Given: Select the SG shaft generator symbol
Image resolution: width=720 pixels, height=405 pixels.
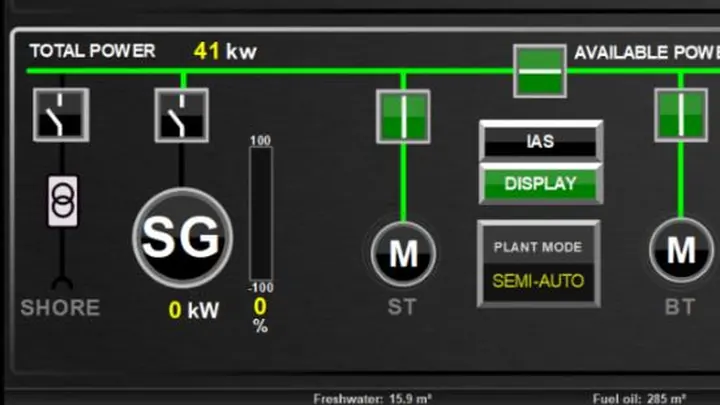Looking at the screenshot, I should tap(182, 237).
